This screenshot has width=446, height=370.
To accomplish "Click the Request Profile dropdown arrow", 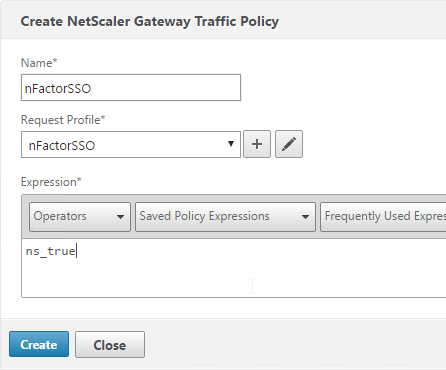I will pos(231,144).
